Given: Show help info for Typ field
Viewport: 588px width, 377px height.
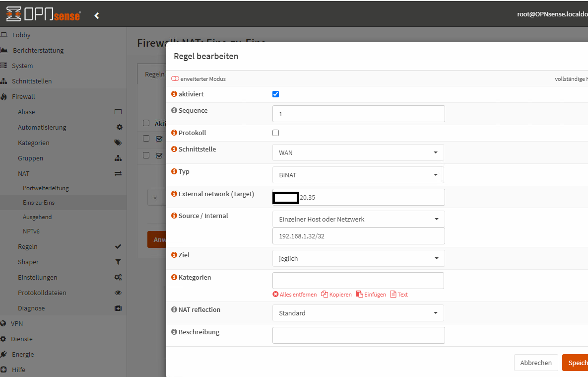Looking at the screenshot, I should point(174,171).
